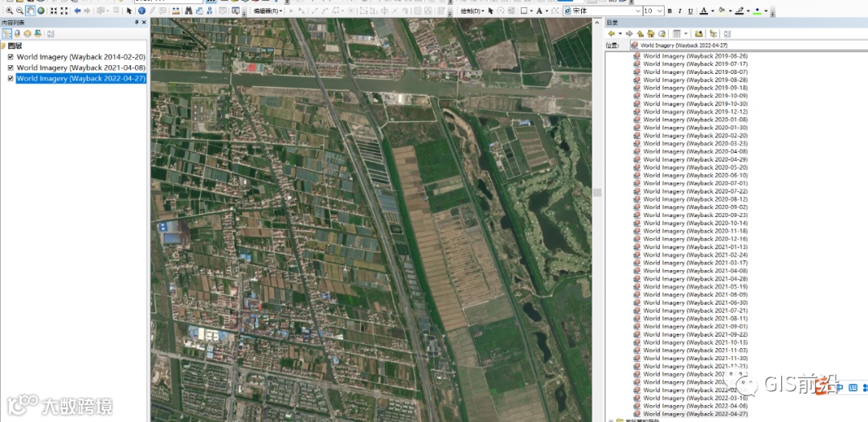Activate the Identify info tool
The height and width of the screenshot is (422, 868).
point(141,10)
